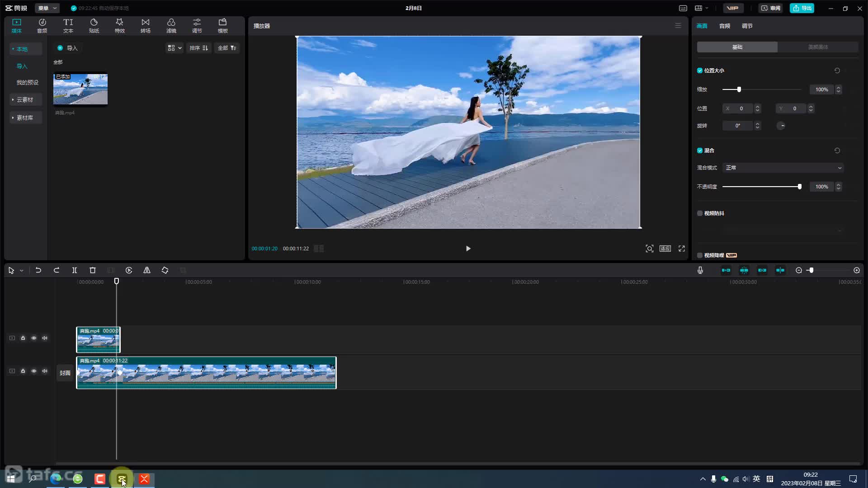Redo the timeline edit

[x=57, y=270]
